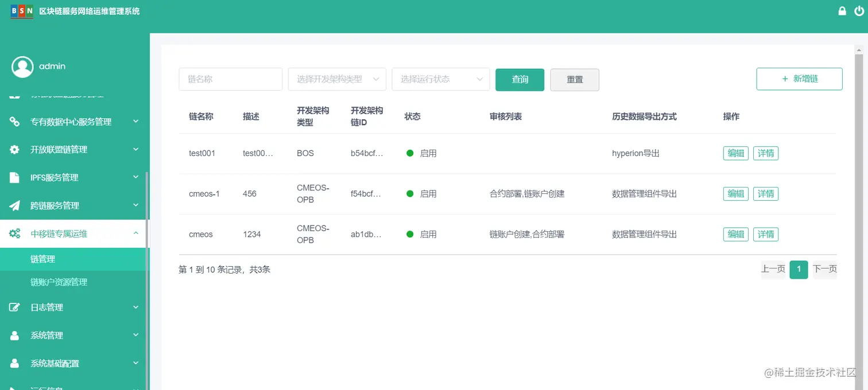Open 选择运行状态 dropdown
Screen dimensions: 868x390
tap(441, 79)
